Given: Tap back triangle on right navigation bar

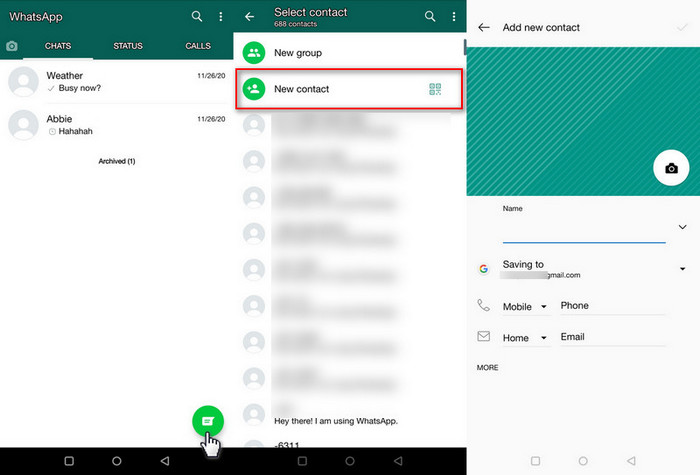Looking at the screenshot, I should (x=631, y=461).
